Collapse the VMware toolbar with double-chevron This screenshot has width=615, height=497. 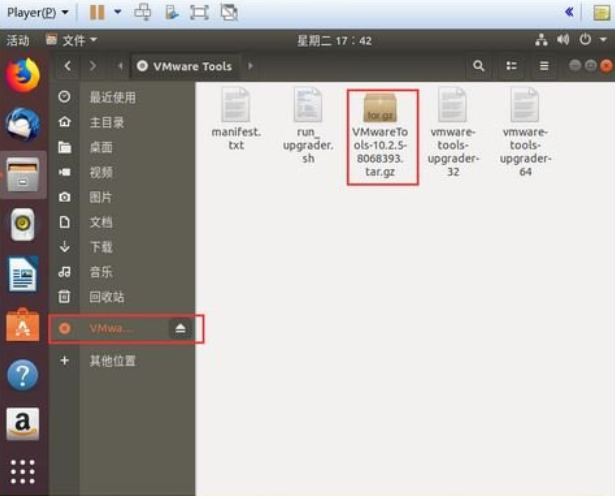(569, 12)
